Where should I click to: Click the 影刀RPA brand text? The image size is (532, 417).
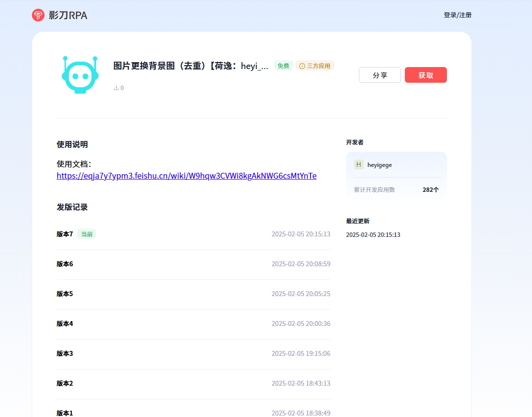coord(68,15)
